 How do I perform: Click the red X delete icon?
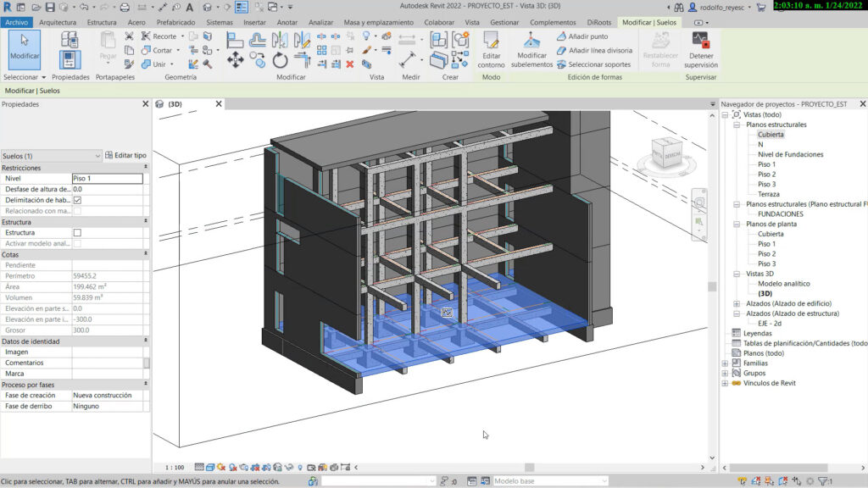coord(349,64)
